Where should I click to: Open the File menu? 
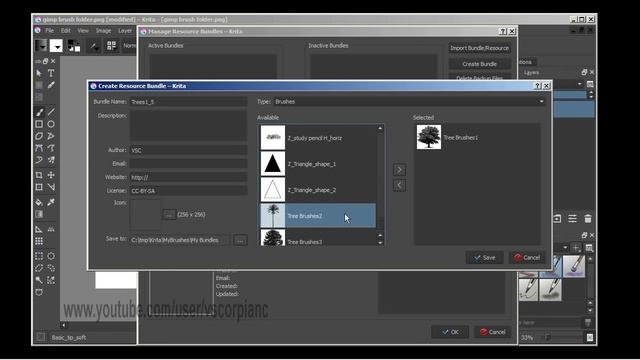(50, 31)
